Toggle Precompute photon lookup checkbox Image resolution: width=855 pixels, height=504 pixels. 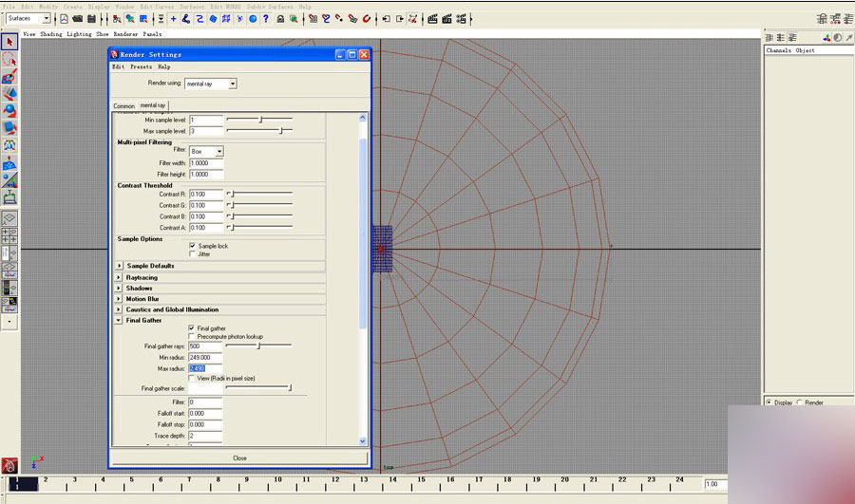coord(193,337)
